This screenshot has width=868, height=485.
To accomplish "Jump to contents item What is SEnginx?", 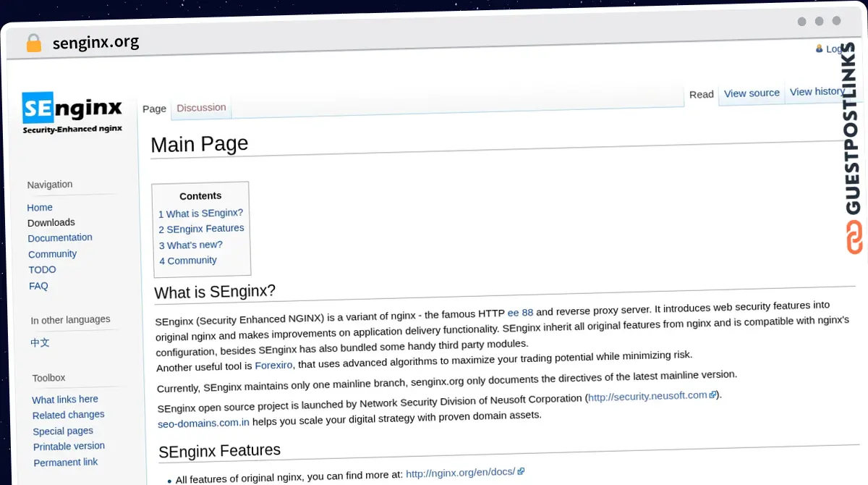I will [x=200, y=214].
